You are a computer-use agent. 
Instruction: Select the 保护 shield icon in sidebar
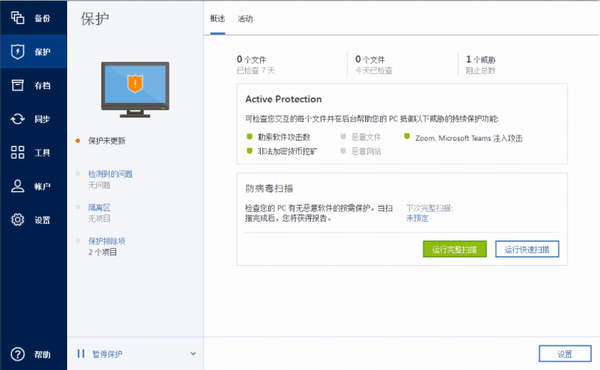click(18, 51)
